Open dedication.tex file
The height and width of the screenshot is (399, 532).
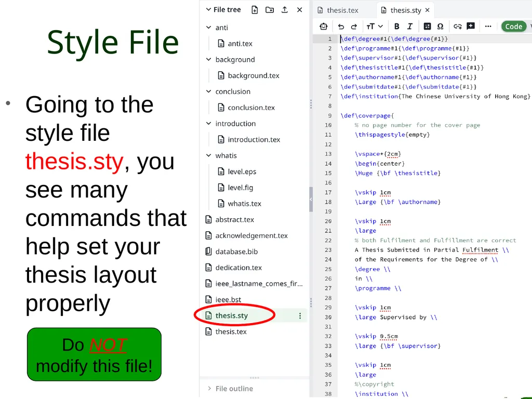pos(238,268)
